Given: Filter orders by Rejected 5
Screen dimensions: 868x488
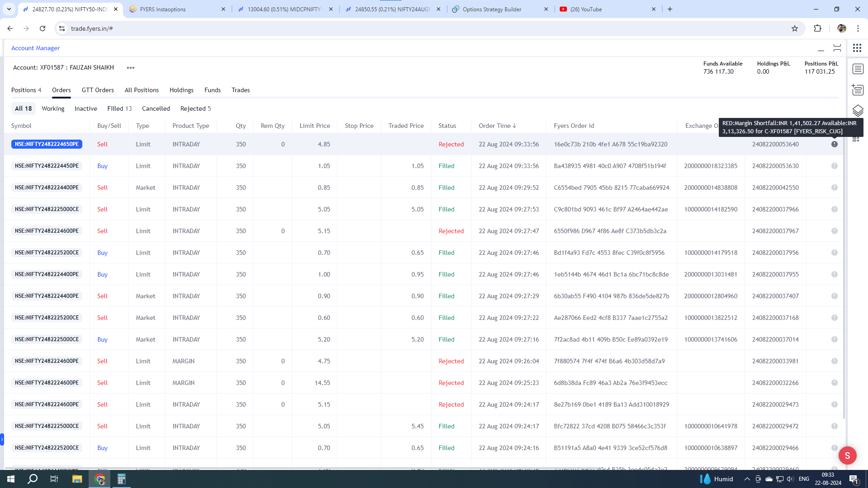Looking at the screenshot, I should pyautogui.click(x=195, y=108).
